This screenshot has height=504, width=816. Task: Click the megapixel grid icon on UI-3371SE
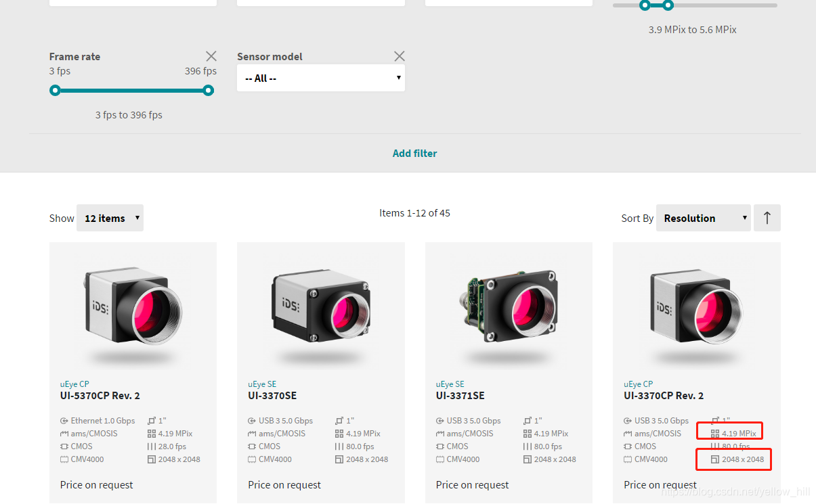[528, 434]
